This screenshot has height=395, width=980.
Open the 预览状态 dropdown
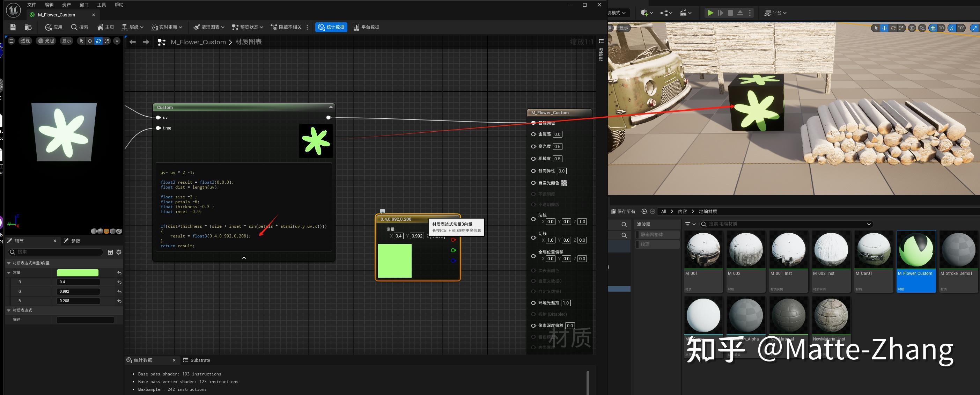(247, 27)
